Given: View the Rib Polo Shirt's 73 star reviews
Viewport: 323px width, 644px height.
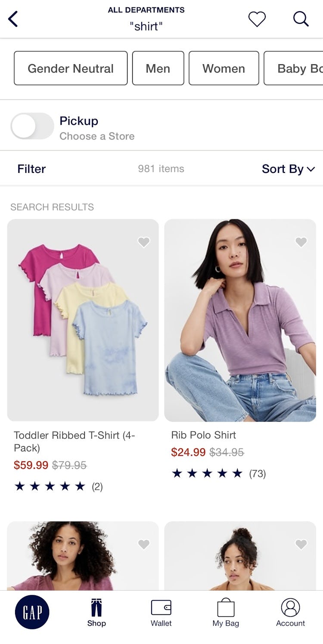Looking at the screenshot, I should click(x=219, y=474).
